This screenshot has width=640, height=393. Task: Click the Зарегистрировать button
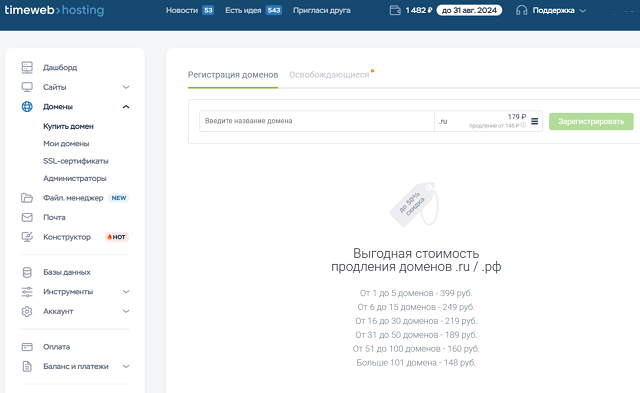pyautogui.click(x=591, y=121)
